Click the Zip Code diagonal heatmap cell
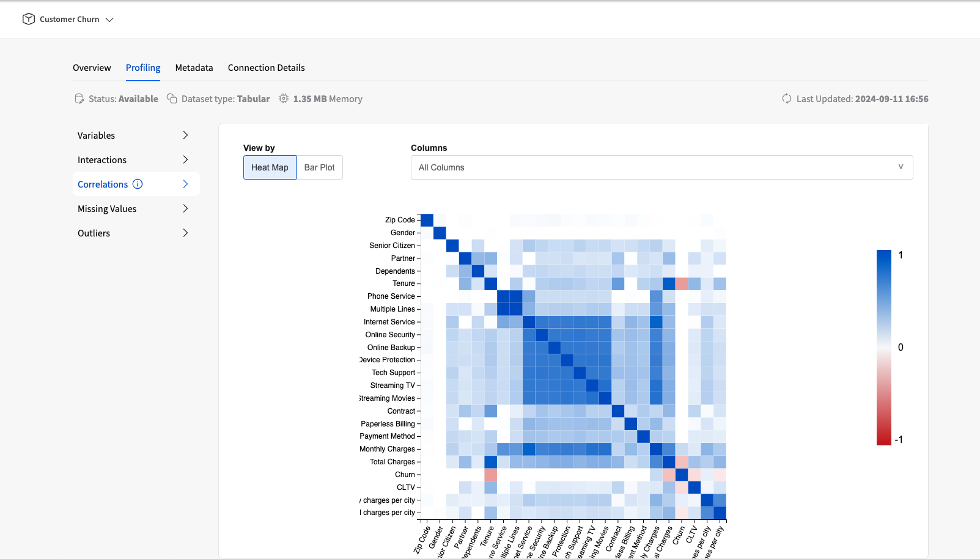This screenshot has width=980, height=559. (427, 220)
